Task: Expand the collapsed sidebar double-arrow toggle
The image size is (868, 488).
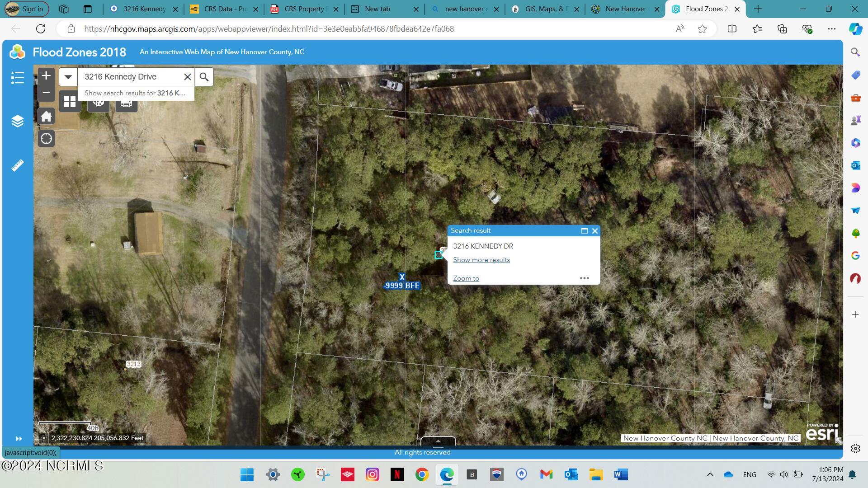Action: pyautogui.click(x=19, y=439)
